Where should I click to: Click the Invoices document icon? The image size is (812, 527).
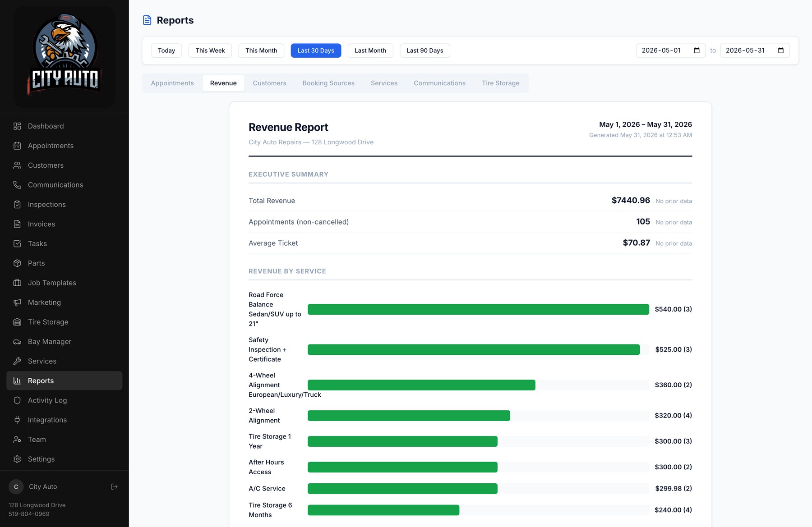pyautogui.click(x=17, y=224)
